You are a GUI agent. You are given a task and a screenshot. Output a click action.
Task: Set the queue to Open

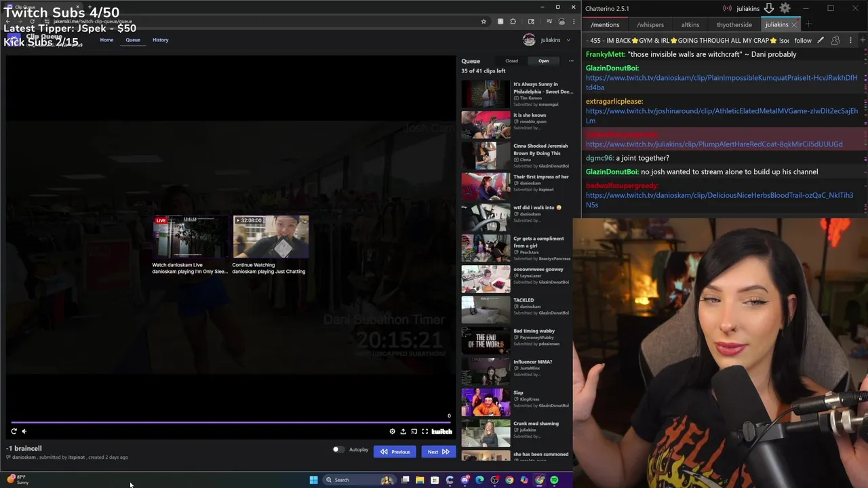click(x=544, y=61)
